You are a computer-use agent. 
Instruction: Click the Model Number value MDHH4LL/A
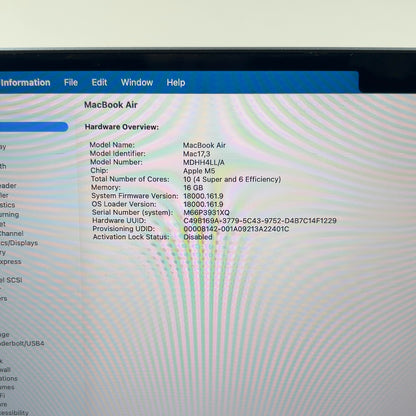[204, 162]
